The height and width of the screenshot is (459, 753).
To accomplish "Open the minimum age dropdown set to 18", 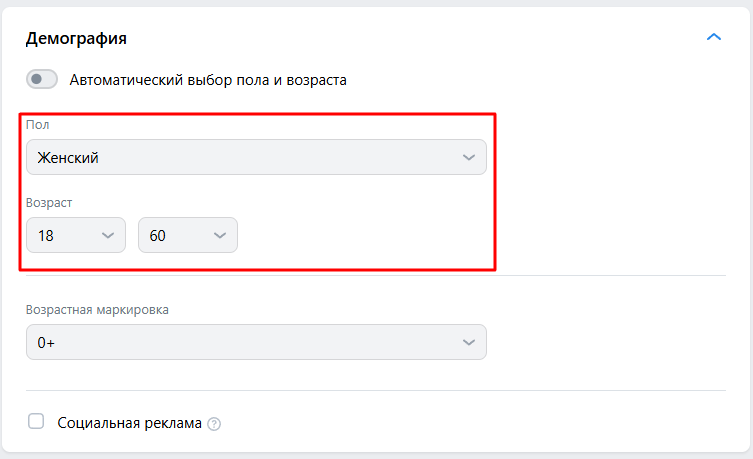I will [x=76, y=235].
